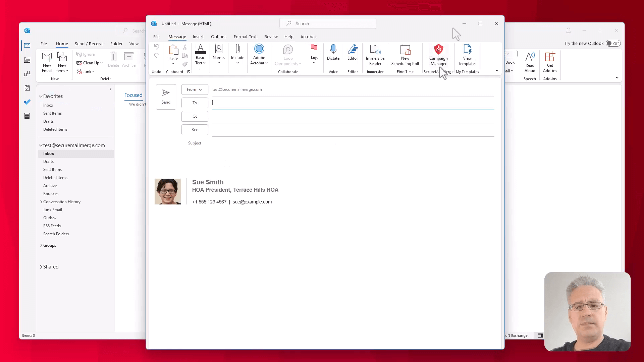Image resolution: width=644 pixels, height=362 pixels.
Task: Open the Immersive Reader tool
Action: coord(375,54)
